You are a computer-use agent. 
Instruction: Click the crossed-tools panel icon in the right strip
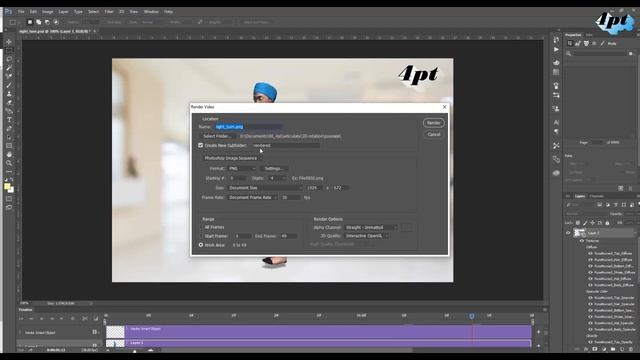(556, 145)
